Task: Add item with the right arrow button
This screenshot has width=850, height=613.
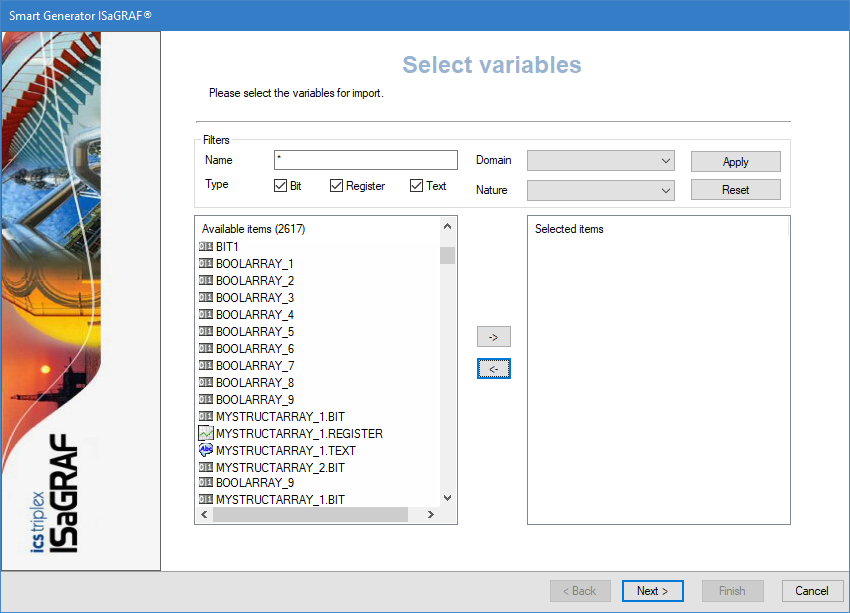Action: point(494,337)
